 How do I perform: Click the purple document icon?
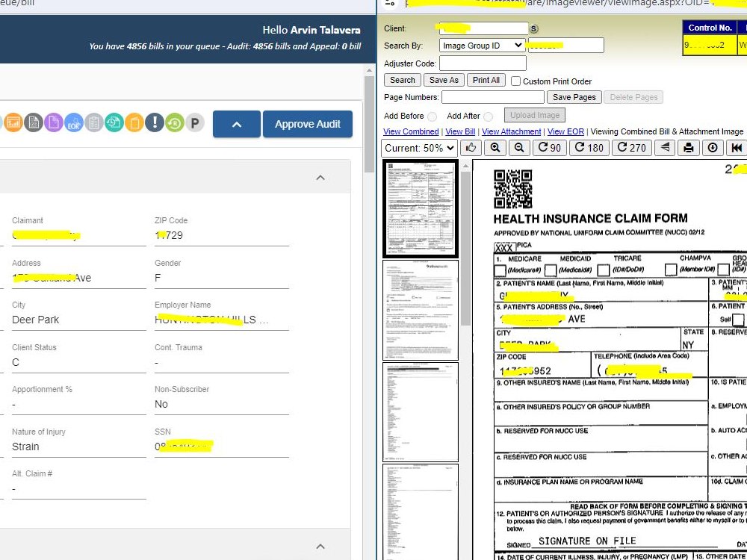(x=53, y=123)
